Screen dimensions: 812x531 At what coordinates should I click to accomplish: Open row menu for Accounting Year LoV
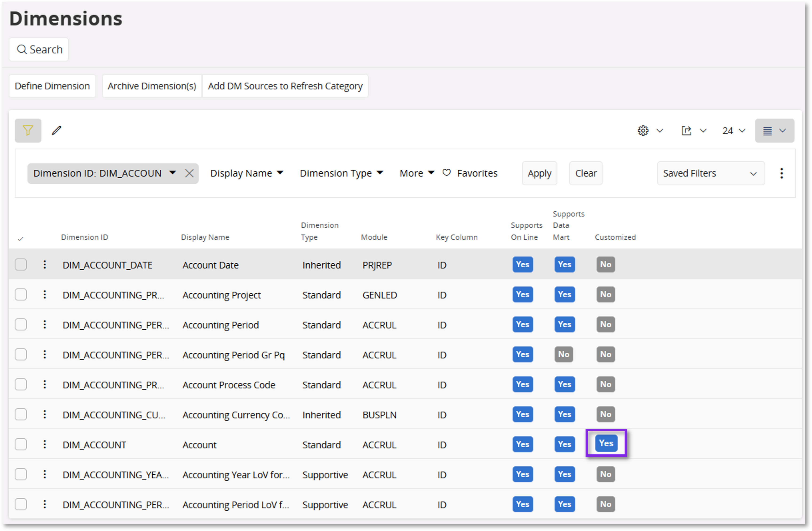point(45,475)
